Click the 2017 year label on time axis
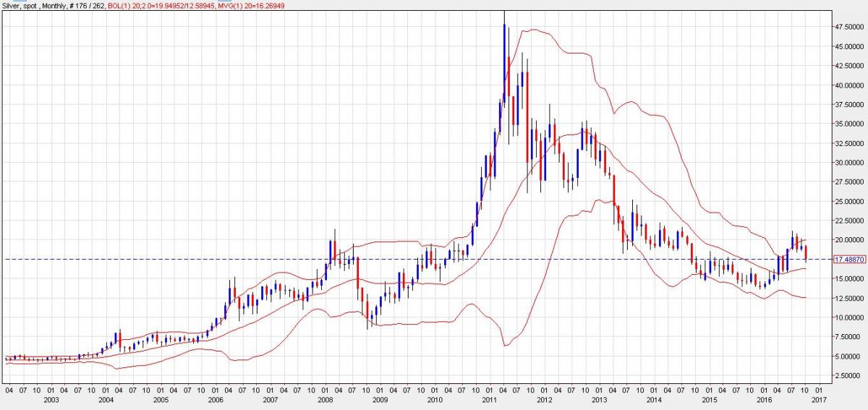Screen dimensions: 868x410 [819, 399]
